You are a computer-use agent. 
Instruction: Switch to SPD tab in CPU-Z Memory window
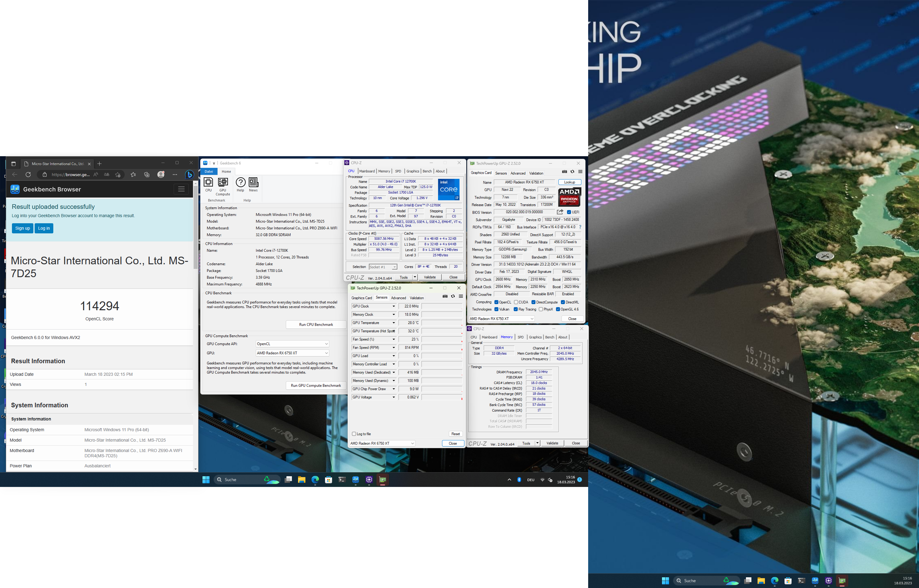520,337
